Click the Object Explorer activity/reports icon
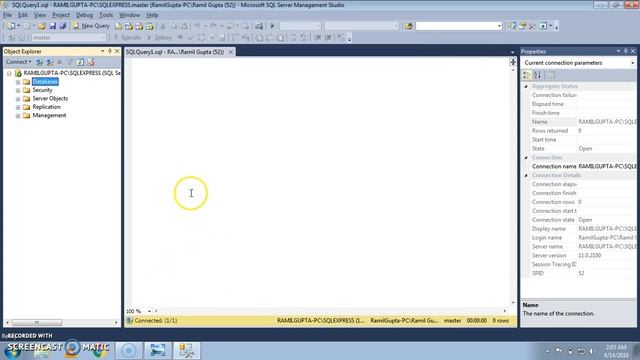The height and width of the screenshot is (360, 640). point(91,62)
